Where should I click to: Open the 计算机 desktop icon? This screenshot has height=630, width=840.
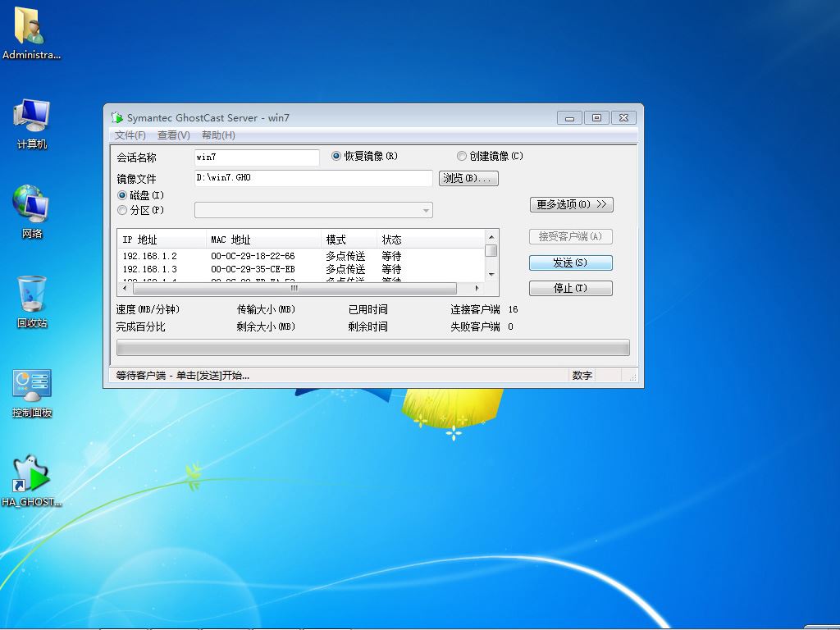pyautogui.click(x=32, y=123)
